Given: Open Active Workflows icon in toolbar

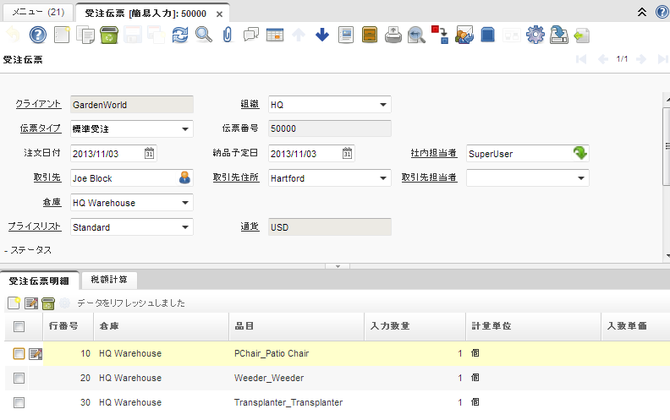Looking at the screenshot, I should (440, 35).
